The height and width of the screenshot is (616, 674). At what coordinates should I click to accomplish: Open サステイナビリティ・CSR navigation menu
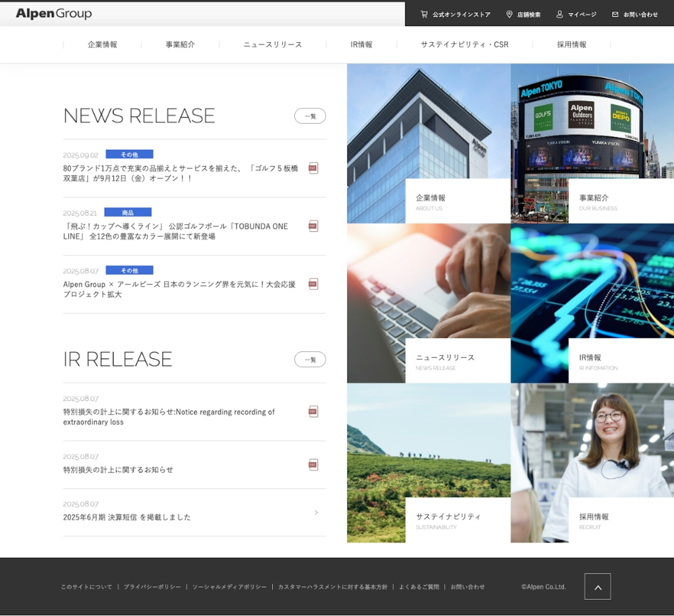pos(464,44)
